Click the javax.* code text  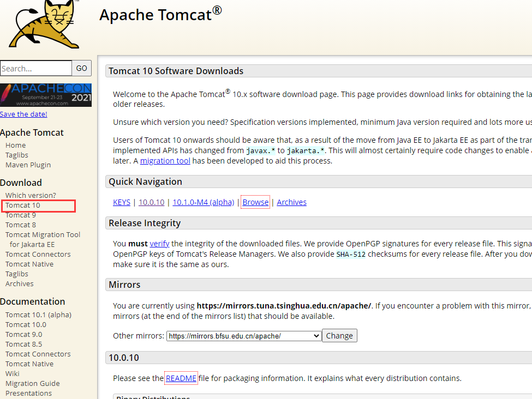point(261,150)
